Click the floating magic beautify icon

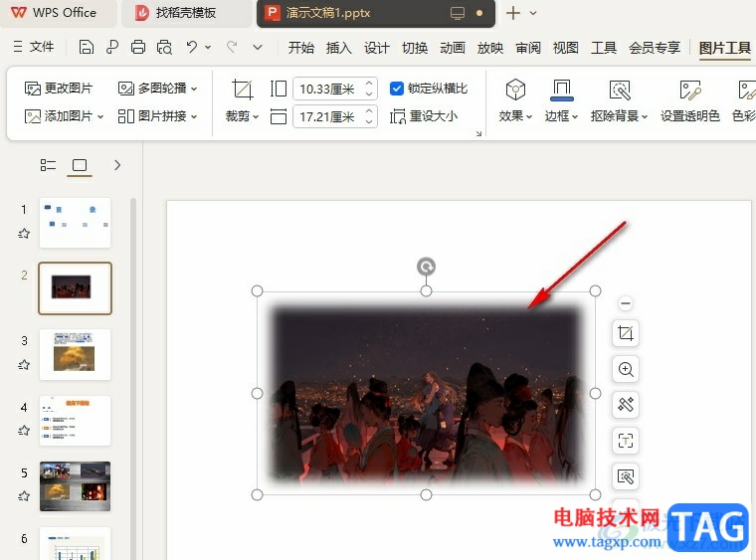[626, 405]
